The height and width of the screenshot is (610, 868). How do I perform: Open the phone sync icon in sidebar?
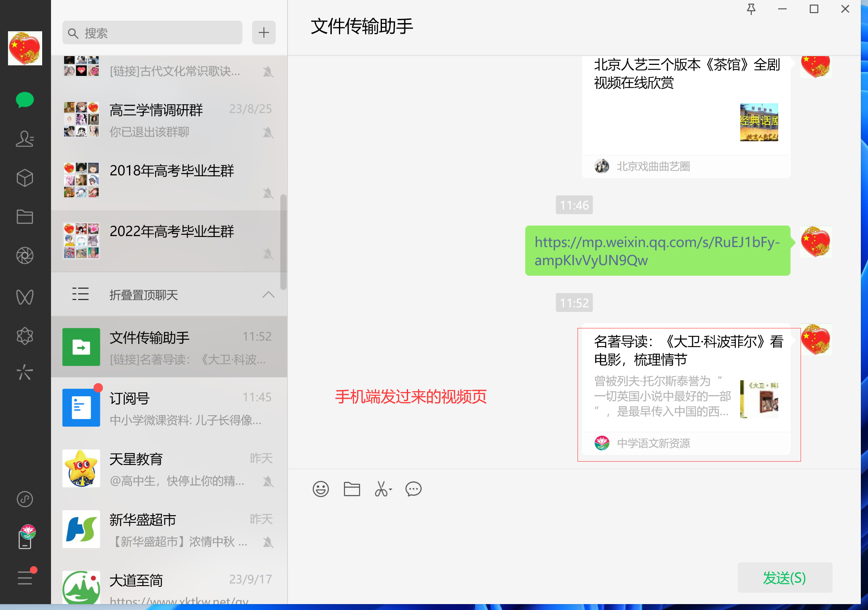(26, 537)
